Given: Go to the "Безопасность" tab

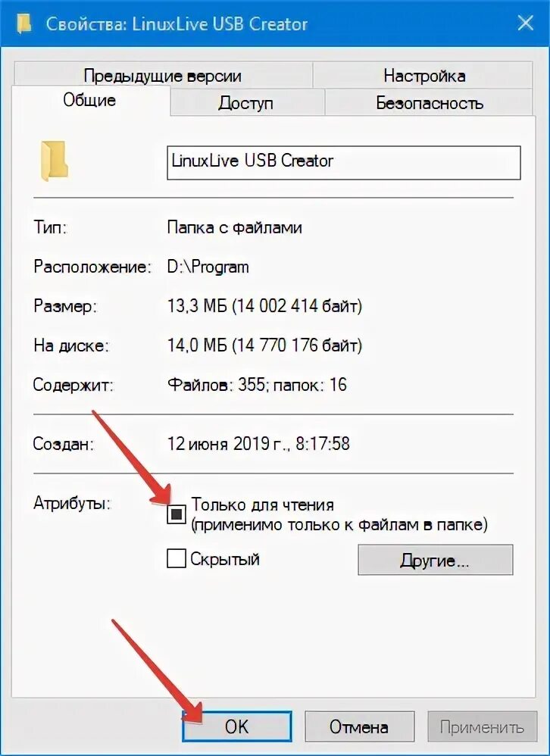Looking at the screenshot, I should coord(429,103).
